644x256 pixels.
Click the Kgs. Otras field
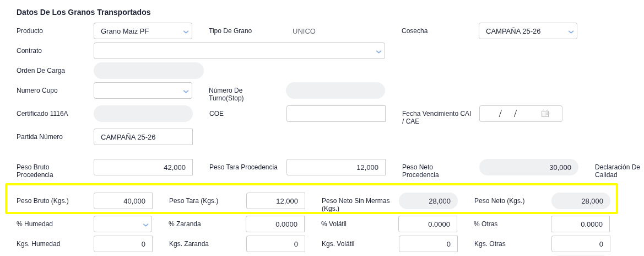581,244
